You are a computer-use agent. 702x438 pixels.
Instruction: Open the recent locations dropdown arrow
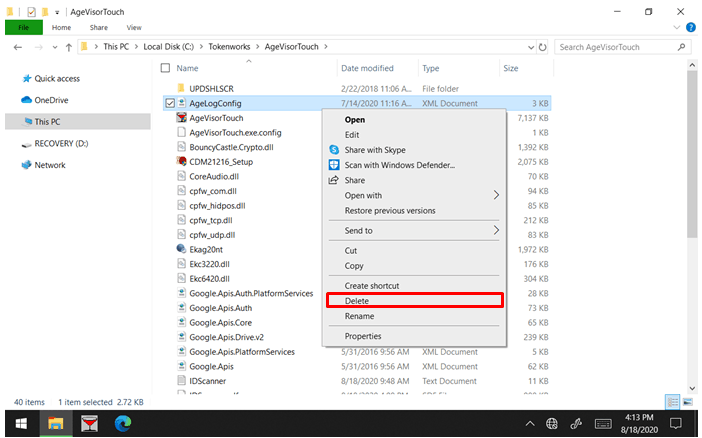[x=55, y=47]
